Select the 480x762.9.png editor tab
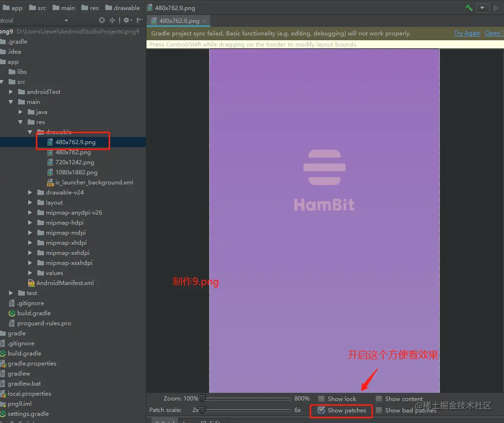504x423 pixels. 179,21
